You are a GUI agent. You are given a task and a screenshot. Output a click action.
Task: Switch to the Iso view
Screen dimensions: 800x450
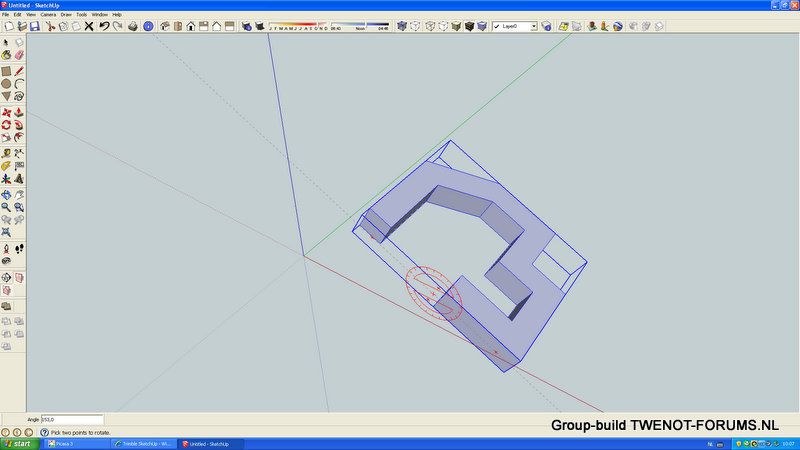165,26
